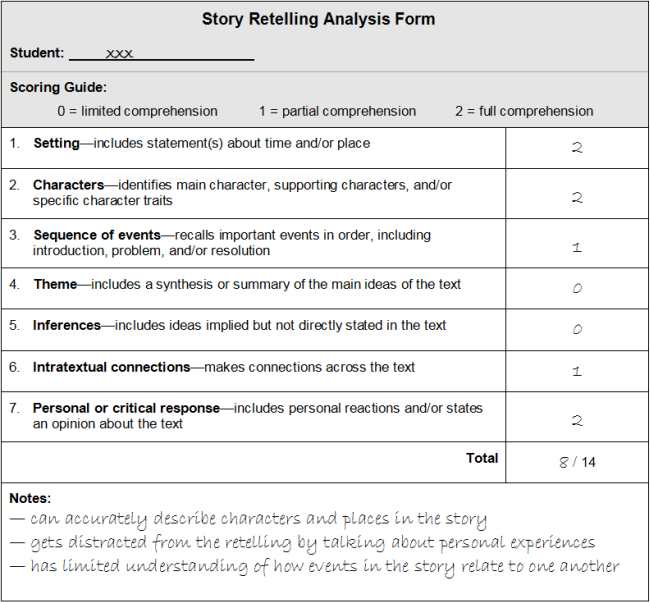Viewport: 650px width, 602px height.
Task: Click the Student name field with xxx
Action: pos(160,53)
